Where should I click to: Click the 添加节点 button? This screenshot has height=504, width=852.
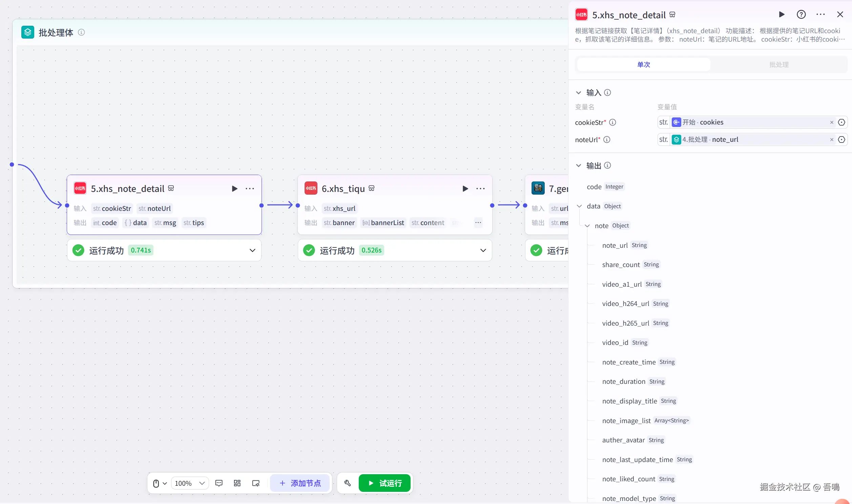(x=300, y=483)
